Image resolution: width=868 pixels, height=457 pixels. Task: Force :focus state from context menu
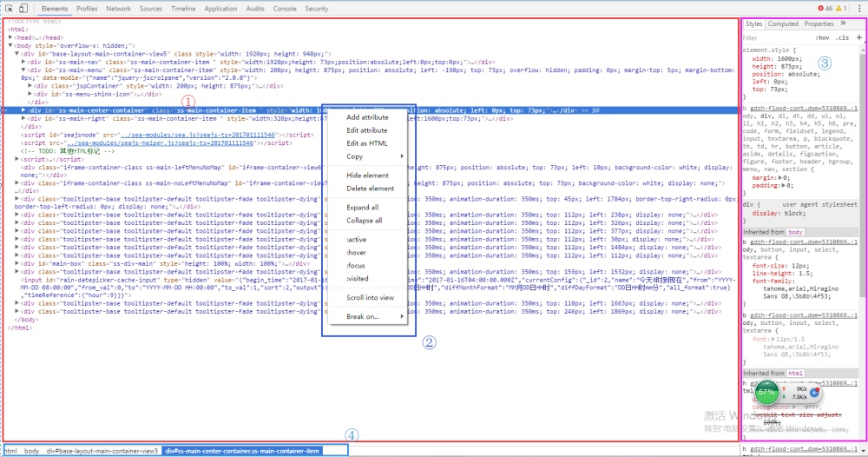[368, 265]
